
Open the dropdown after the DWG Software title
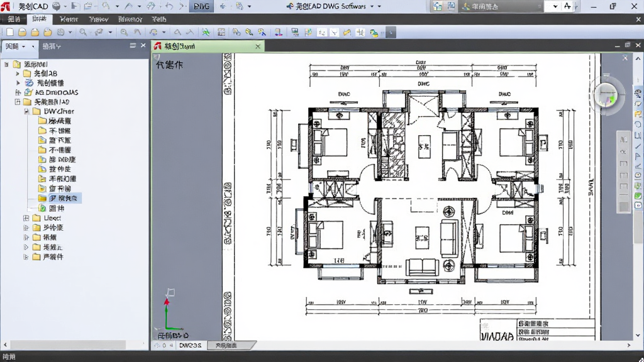pos(372,6)
